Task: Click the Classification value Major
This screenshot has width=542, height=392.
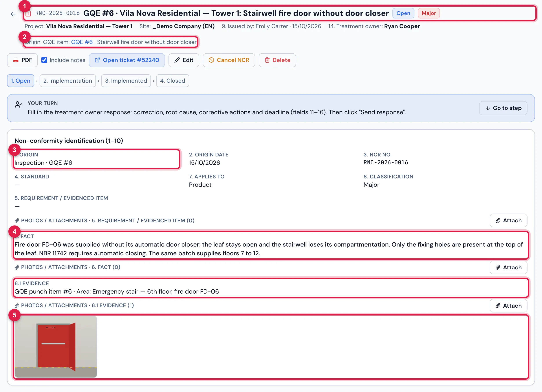Action: click(x=371, y=185)
